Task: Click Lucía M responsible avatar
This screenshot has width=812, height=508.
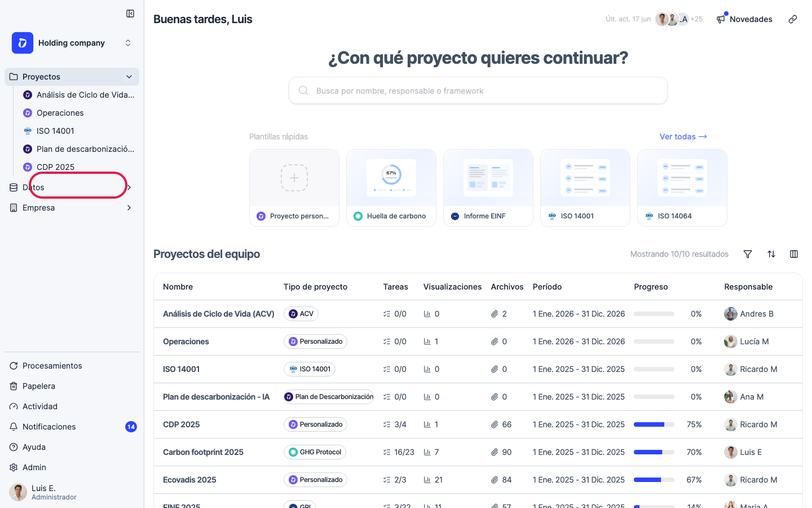Action: [731, 341]
